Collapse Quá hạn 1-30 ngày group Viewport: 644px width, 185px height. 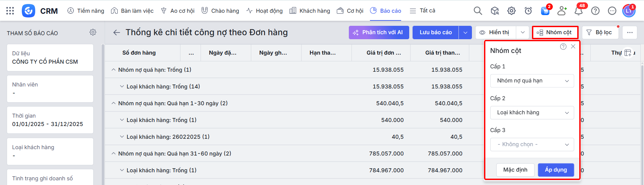[113, 103]
